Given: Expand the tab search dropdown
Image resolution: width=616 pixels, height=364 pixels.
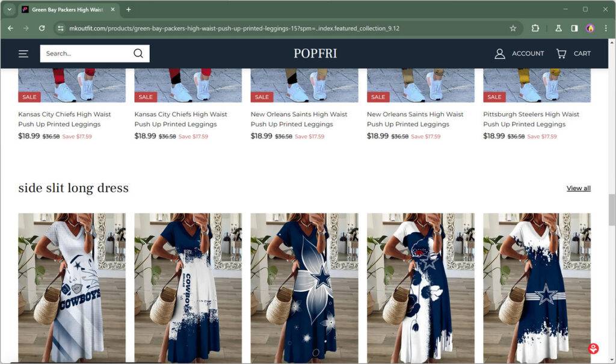Looking at the screenshot, I should (10, 10).
